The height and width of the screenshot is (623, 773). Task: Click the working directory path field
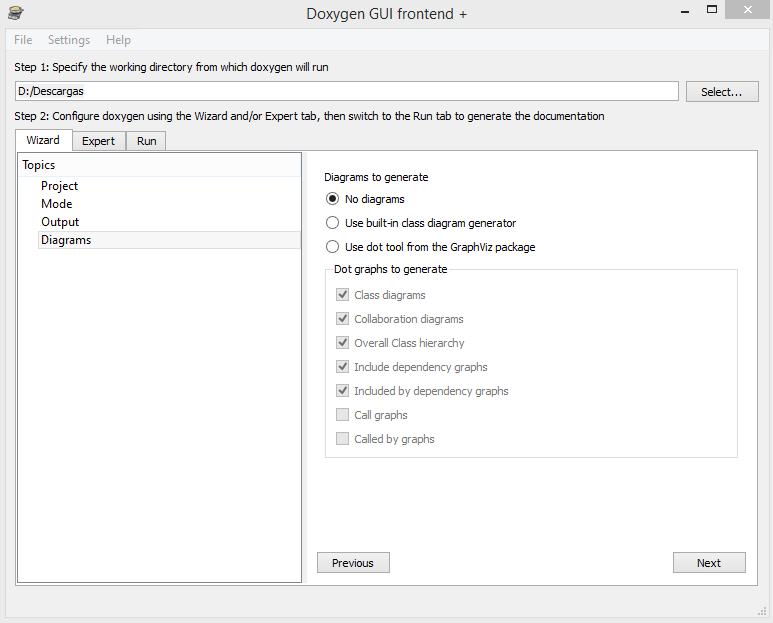[347, 91]
